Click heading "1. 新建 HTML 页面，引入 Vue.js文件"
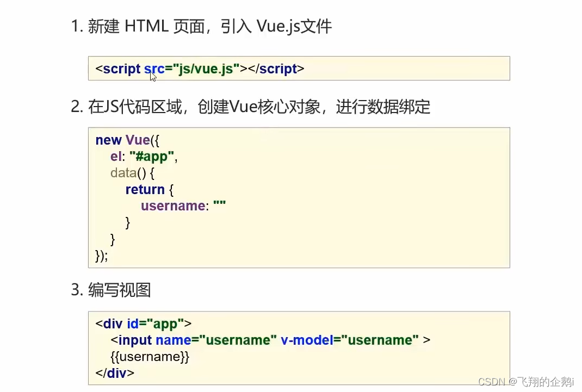The image size is (582, 392). coord(201,26)
